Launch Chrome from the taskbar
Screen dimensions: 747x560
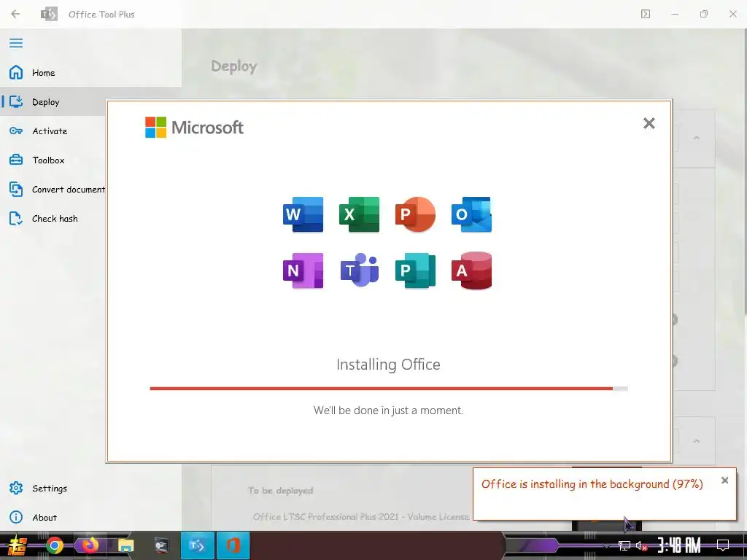click(x=54, y=545)
